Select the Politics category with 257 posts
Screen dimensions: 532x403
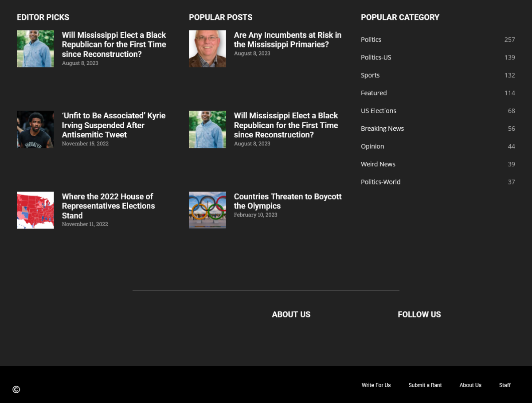371,39
